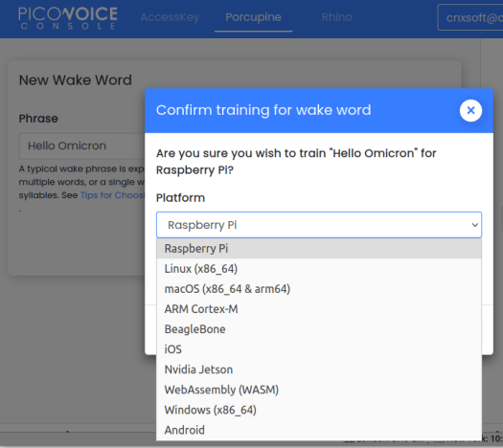Open the Tips for Choosing link
This screenshot has width=503, height=448.
point(112,195)
